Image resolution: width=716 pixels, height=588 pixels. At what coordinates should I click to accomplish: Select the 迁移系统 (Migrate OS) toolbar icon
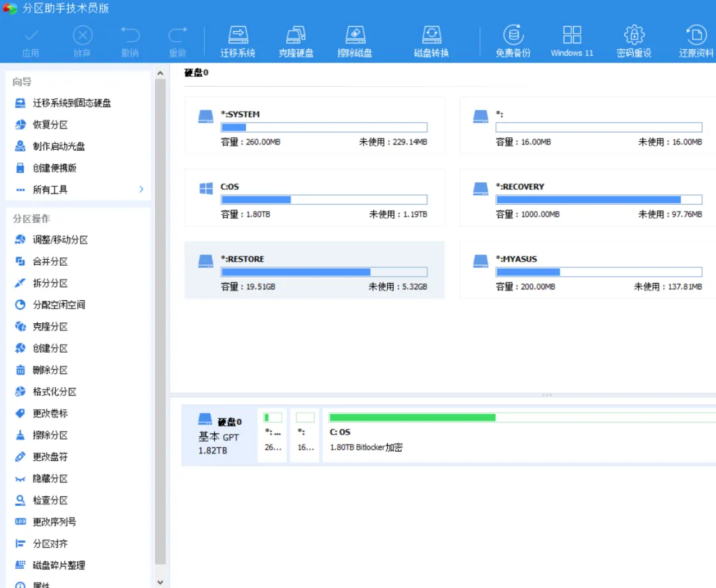(237, 40)
